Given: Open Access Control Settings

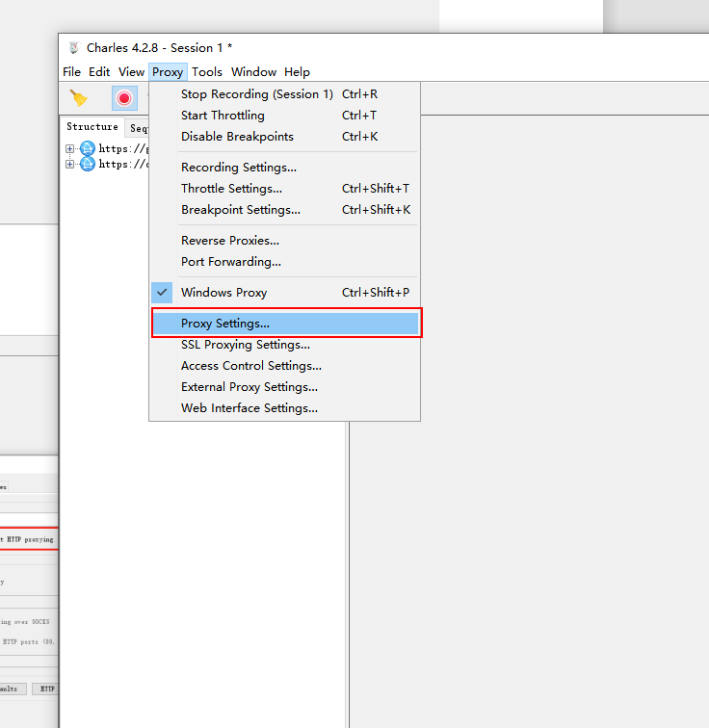Looking at the screenshot, I should tap(284, 366).
